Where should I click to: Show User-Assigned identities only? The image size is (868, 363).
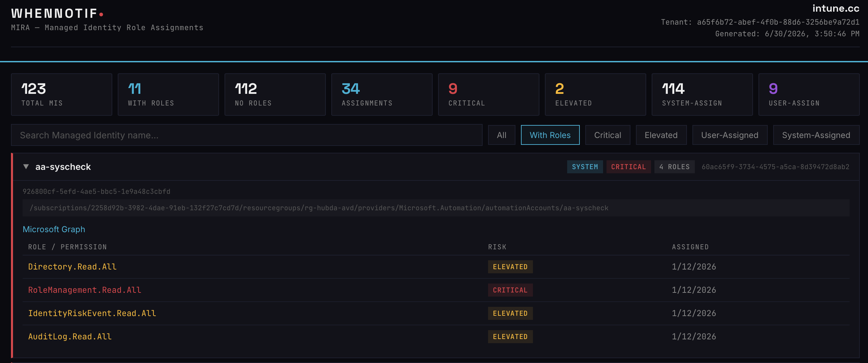point(730,135)
